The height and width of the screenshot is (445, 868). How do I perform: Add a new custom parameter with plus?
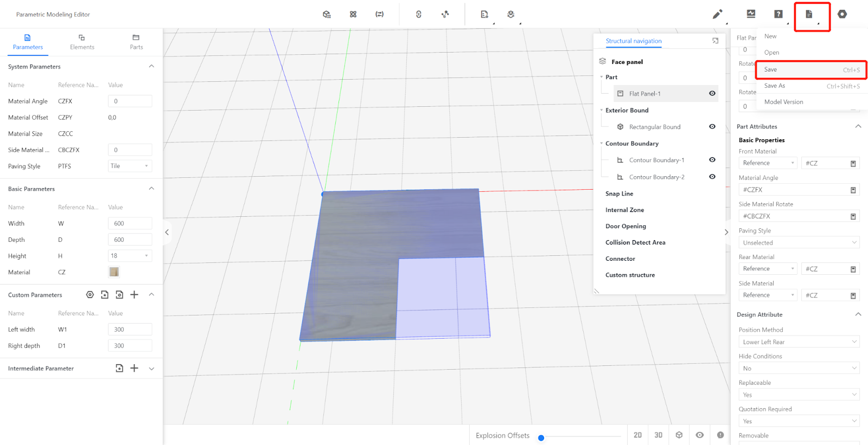tap(135, 295)
